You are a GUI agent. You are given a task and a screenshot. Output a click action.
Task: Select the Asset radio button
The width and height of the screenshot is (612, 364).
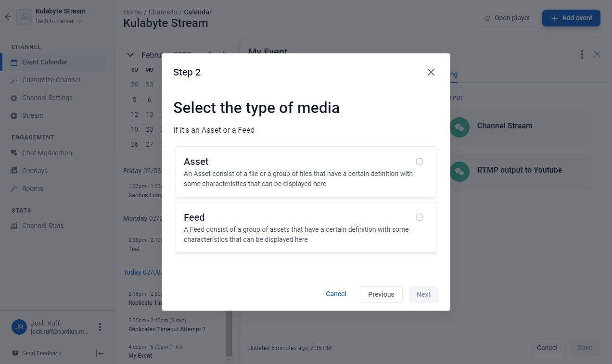pos(420,162)
